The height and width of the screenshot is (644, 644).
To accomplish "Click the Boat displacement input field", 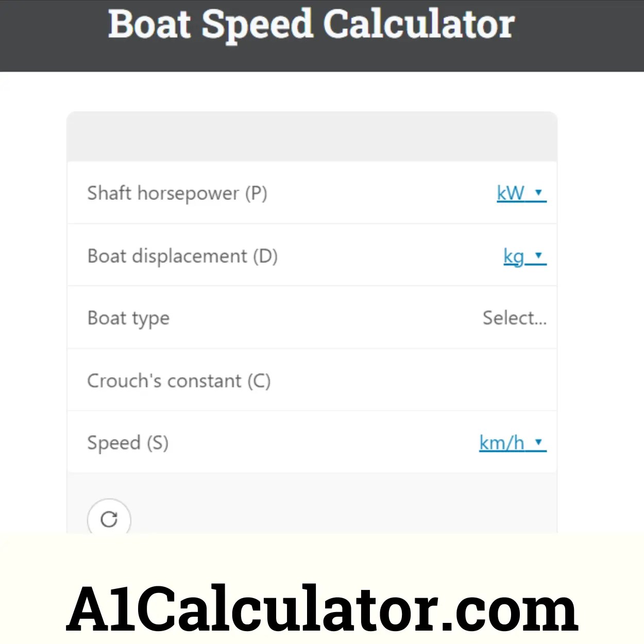I will 386,256.
